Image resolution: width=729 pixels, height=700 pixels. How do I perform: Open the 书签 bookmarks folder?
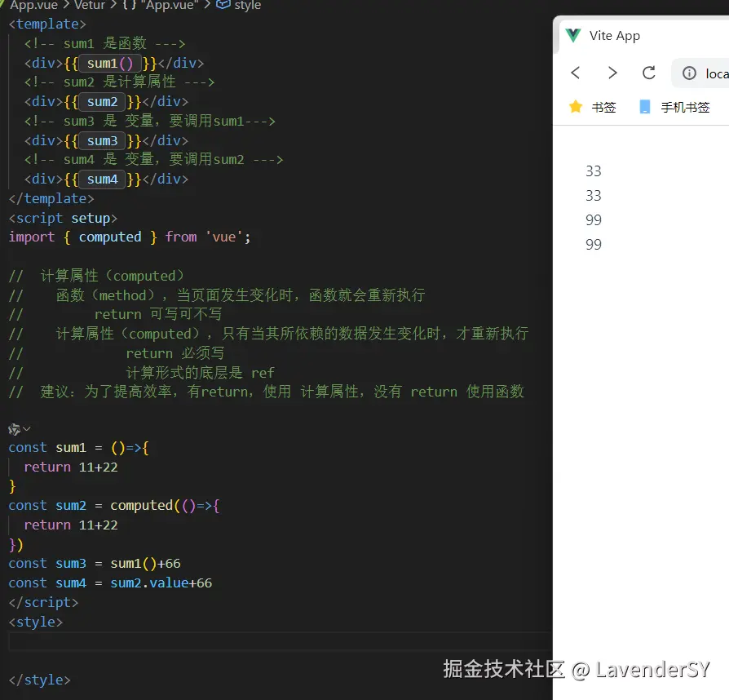[603, 107]
